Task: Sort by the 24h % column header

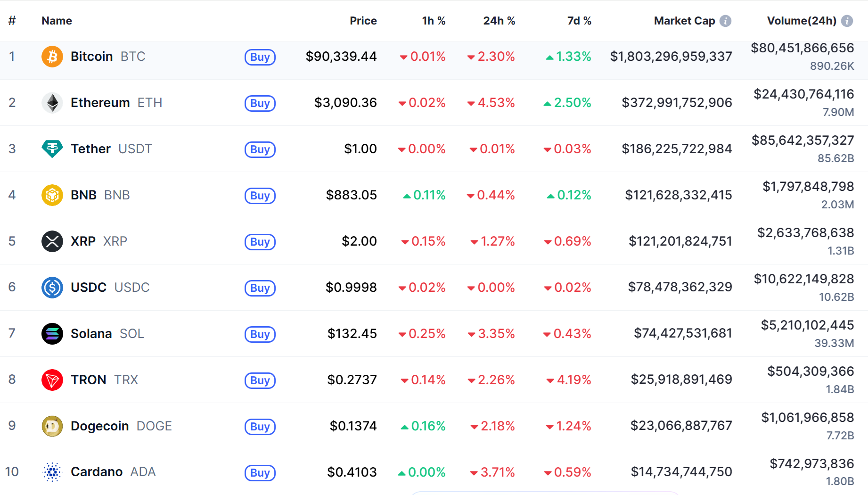Action: coord(499,21)
